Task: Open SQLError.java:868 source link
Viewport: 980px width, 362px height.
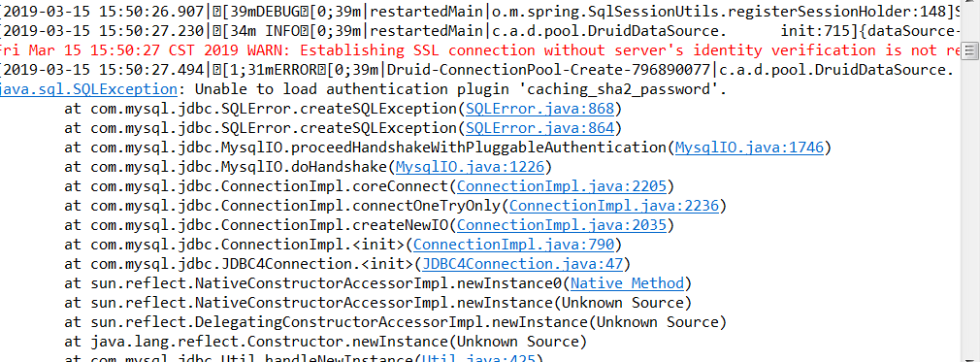Action: click(x=540, y=109)
